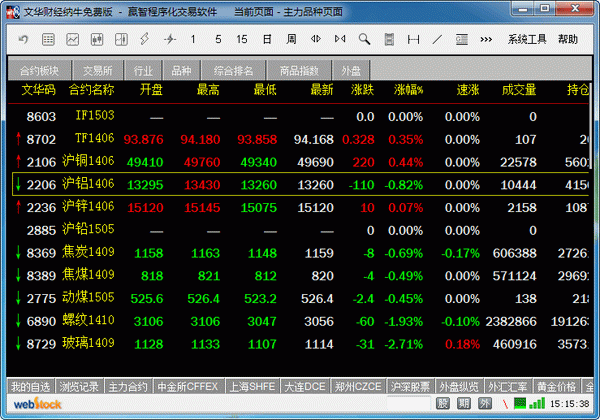Image resolution: width=600 pixels, height=420 pixels.
Task: Open the 帮助 menu
Action: coord(568,39)
